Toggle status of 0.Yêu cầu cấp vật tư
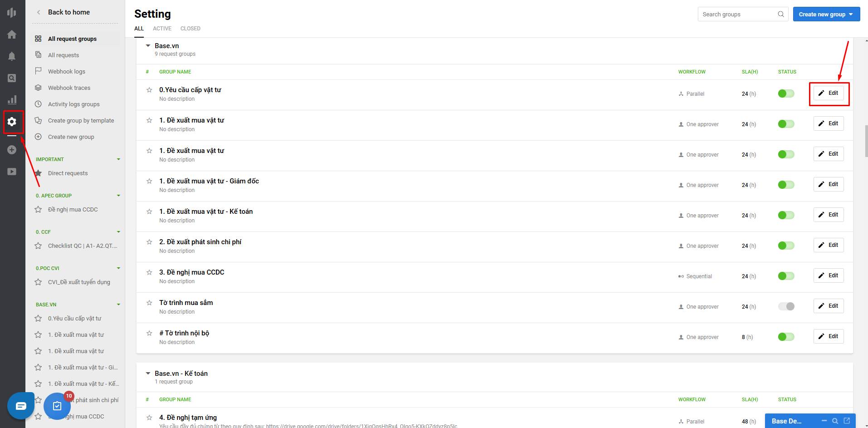 pyautogui.click(x=786, y=93)
